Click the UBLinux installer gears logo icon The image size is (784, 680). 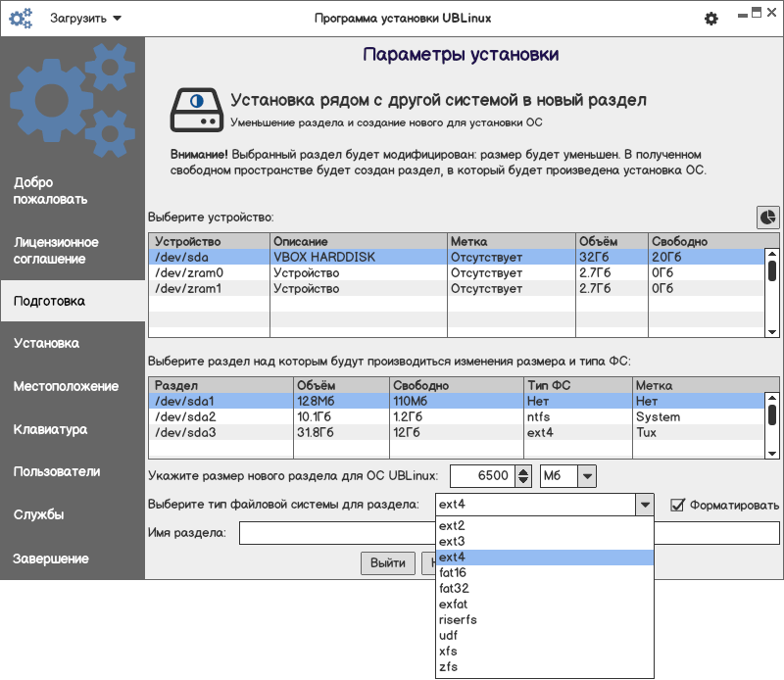coord(21,19)
